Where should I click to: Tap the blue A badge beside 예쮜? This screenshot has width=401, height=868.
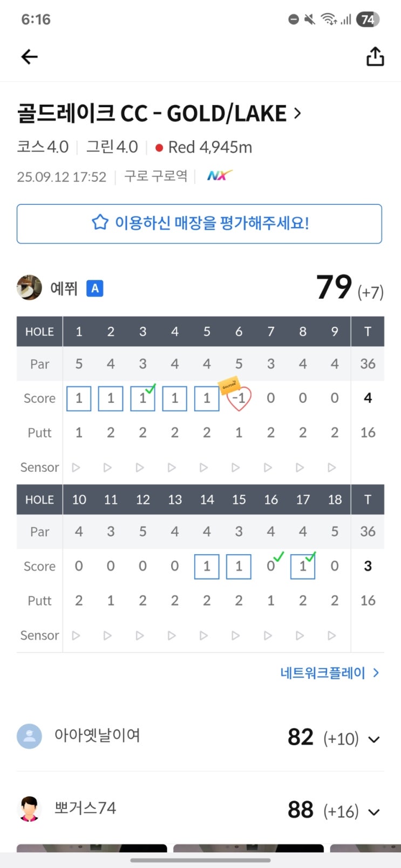(95, 288)
